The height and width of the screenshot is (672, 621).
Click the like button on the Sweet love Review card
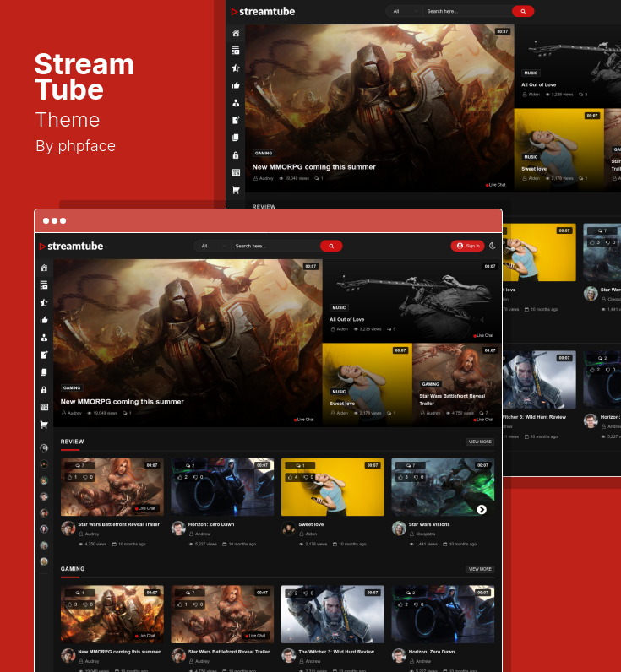(x=293, y=477)
